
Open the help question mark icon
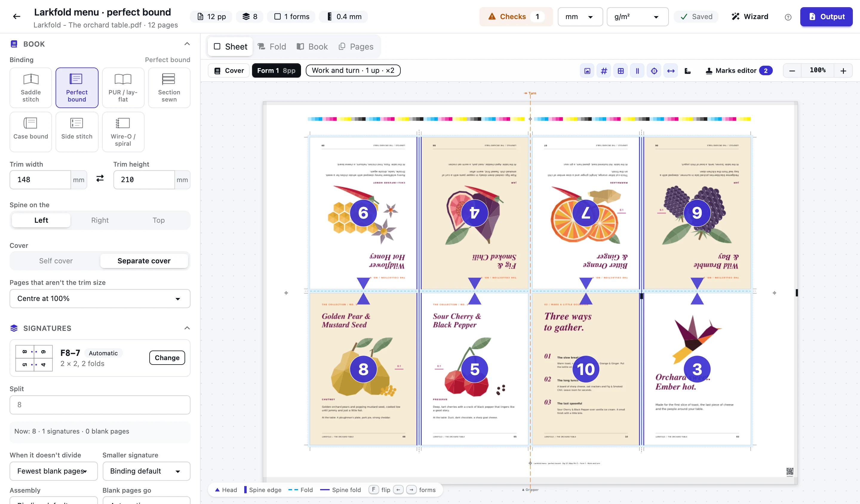[788, 17]
